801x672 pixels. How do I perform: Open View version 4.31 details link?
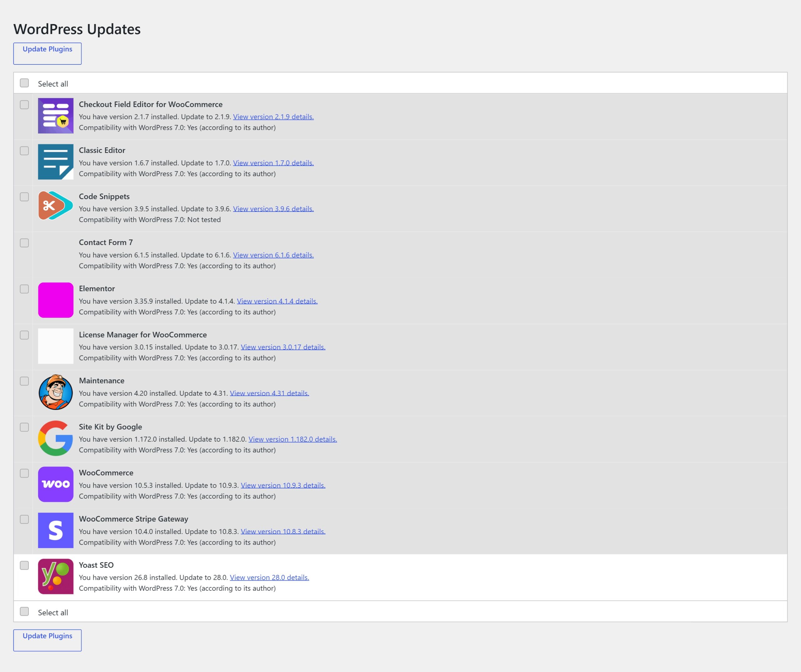click(269, 393)
